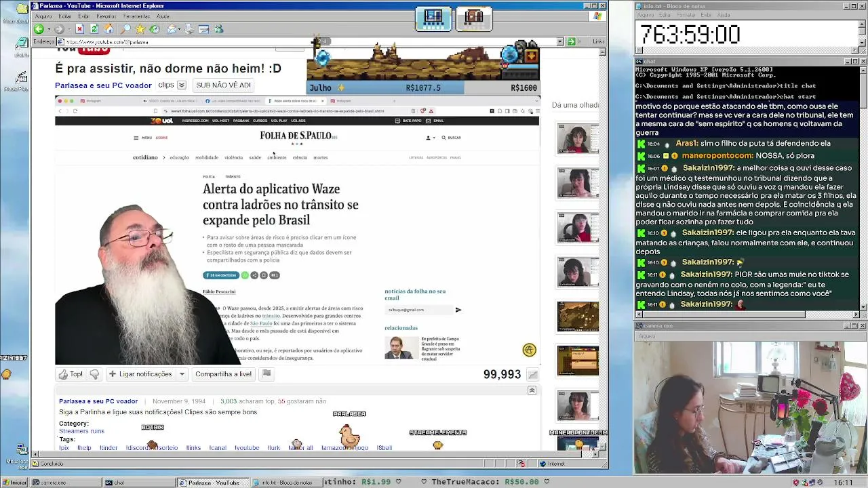Click the !youtube tag link
Screen dimensions: 868x488
coord(247,448)
